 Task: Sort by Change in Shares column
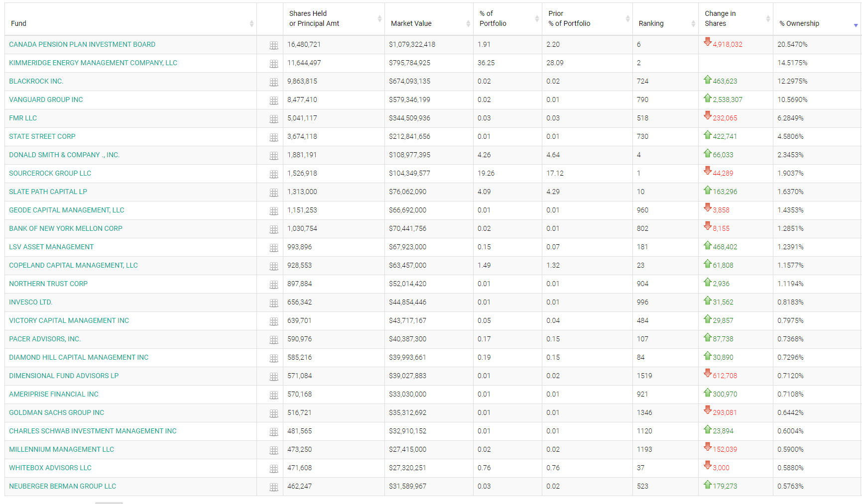coord(736,19)
